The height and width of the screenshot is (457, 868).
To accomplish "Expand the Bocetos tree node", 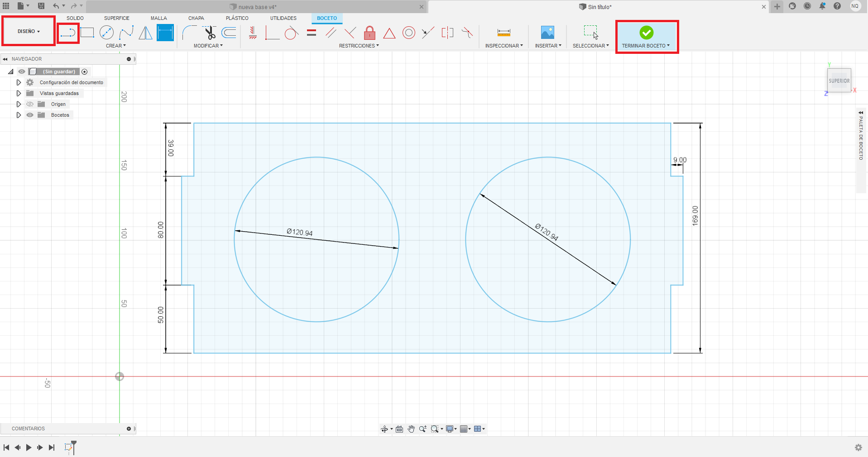I will tap(19, 115).
